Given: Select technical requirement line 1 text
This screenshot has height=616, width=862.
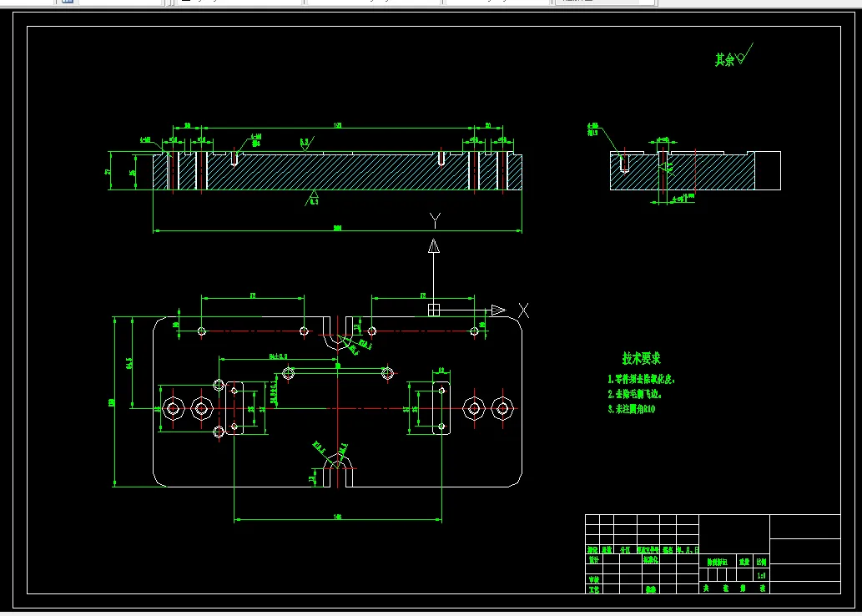Looking at the screenshot, I should (641, 380).
